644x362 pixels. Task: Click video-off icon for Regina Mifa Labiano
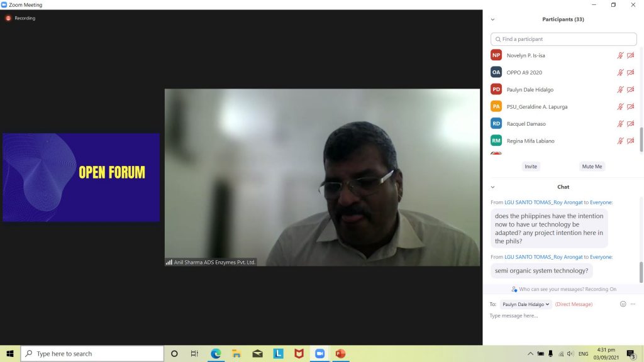click(x=630, y=141)
